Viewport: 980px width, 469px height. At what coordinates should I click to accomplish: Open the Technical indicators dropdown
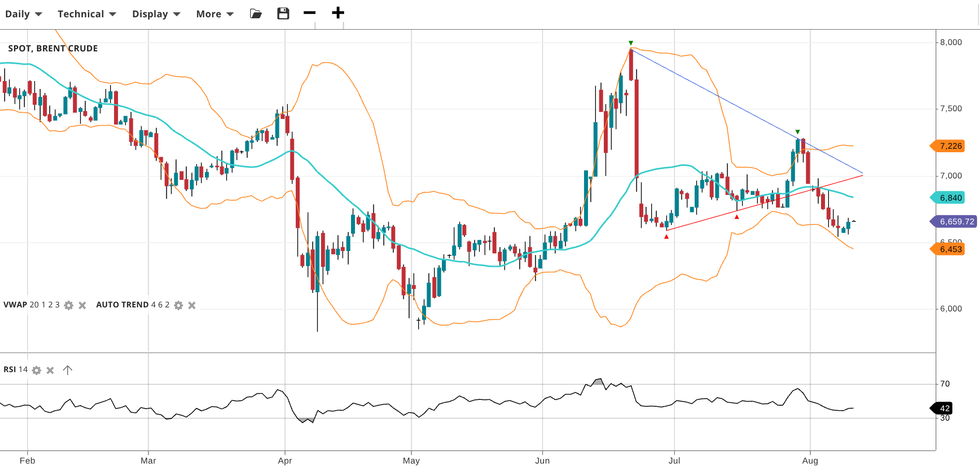(x=87, y=14)
